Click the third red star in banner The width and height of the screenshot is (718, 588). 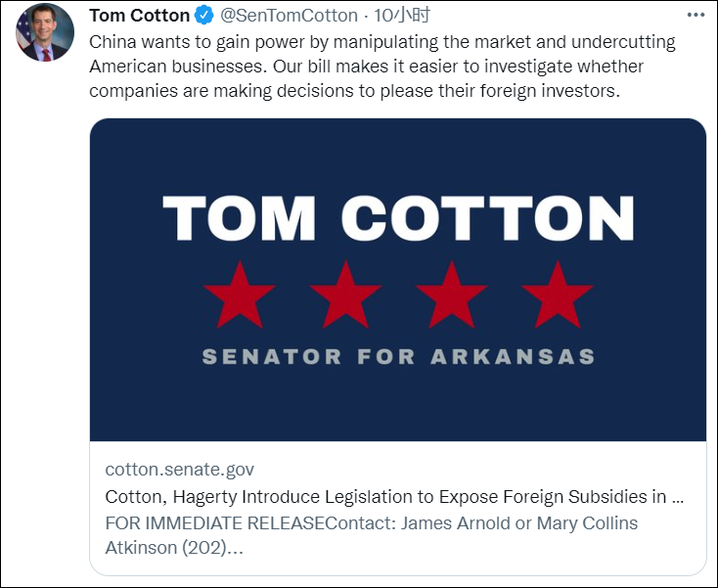coord(451,294)
